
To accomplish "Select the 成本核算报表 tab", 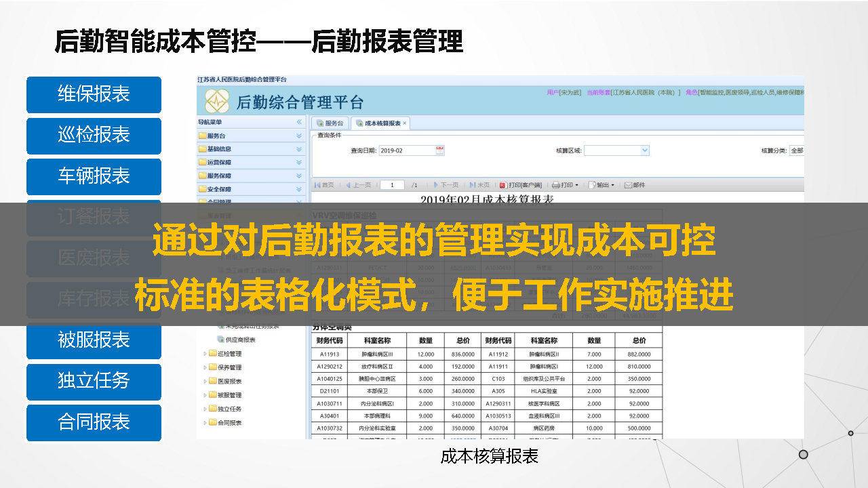I will click(381, 123).
